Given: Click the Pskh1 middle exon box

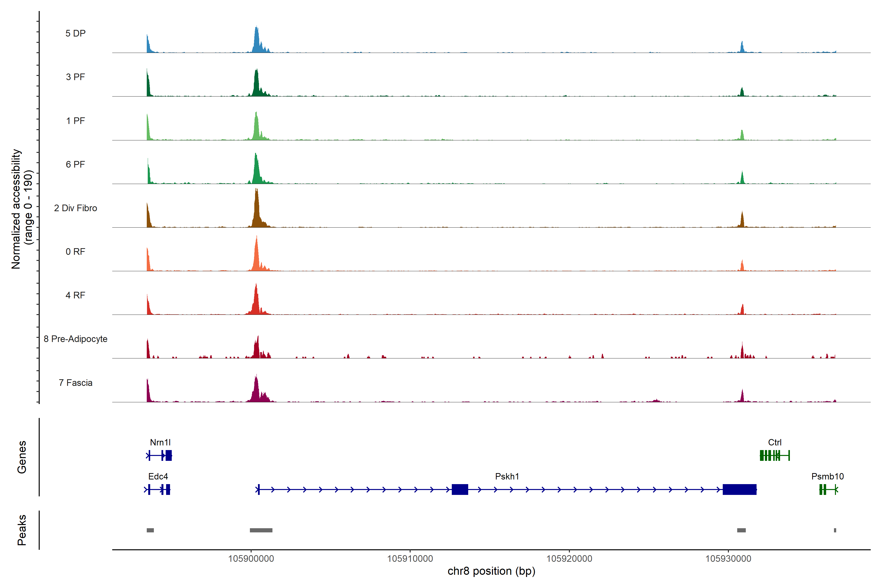Looking at the screenshot, I should [460, 489].
